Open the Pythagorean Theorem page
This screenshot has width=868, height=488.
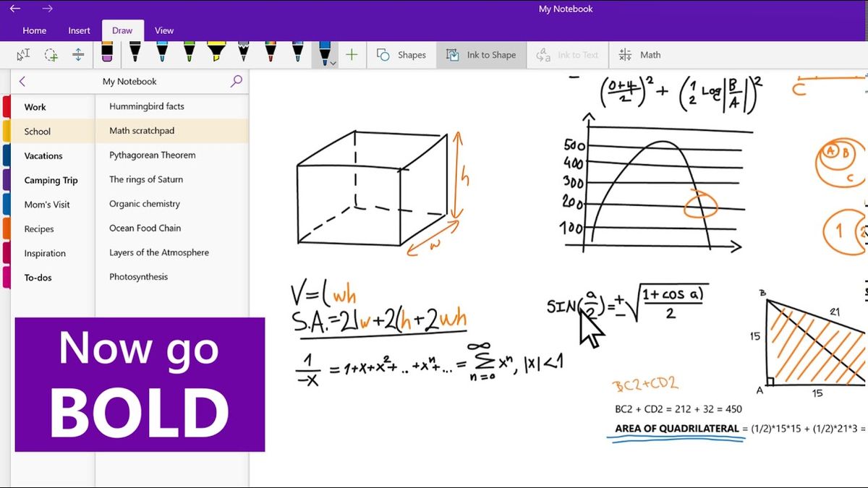click(x=153, y=155)
